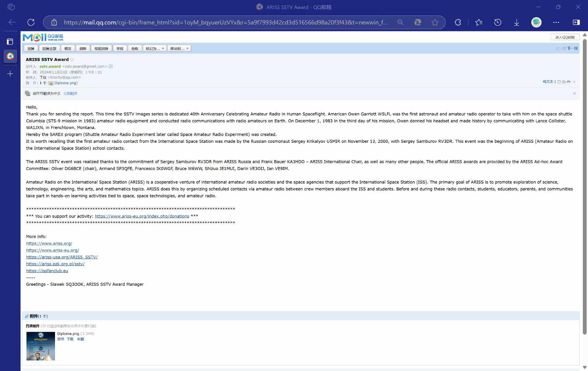The height and width of the screenshot is (371, 588).
Task: View site info via the lock icon
Action: [54, 22]
